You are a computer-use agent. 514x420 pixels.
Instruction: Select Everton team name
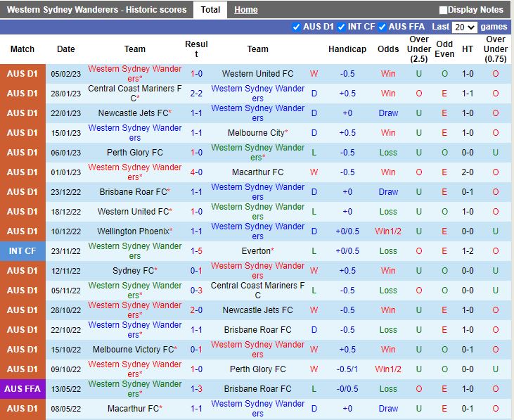(x=256, y=251)
